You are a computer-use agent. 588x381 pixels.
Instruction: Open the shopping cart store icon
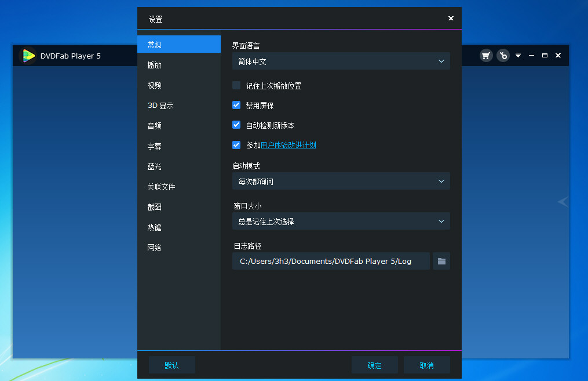tap(486, 55)
